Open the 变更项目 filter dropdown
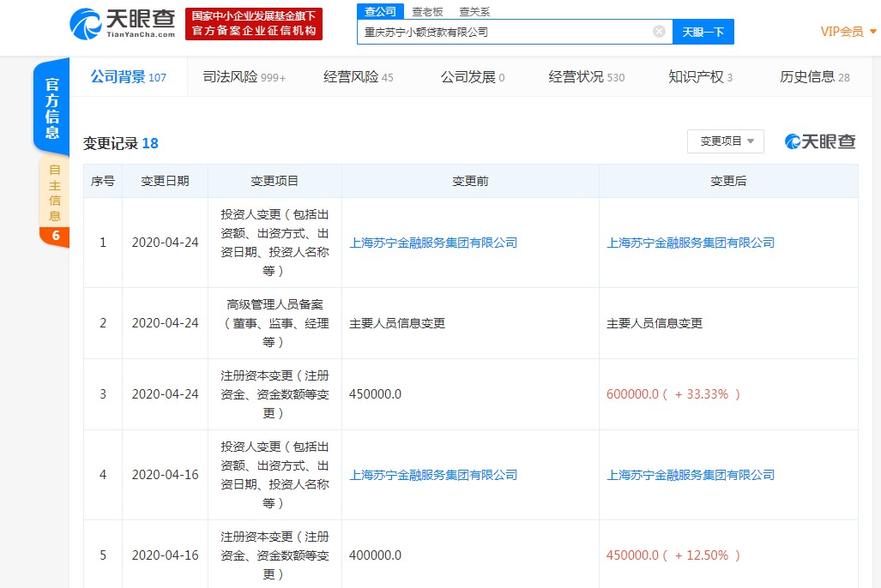Screen dimensions: 881x588 [x=725, y=141]
